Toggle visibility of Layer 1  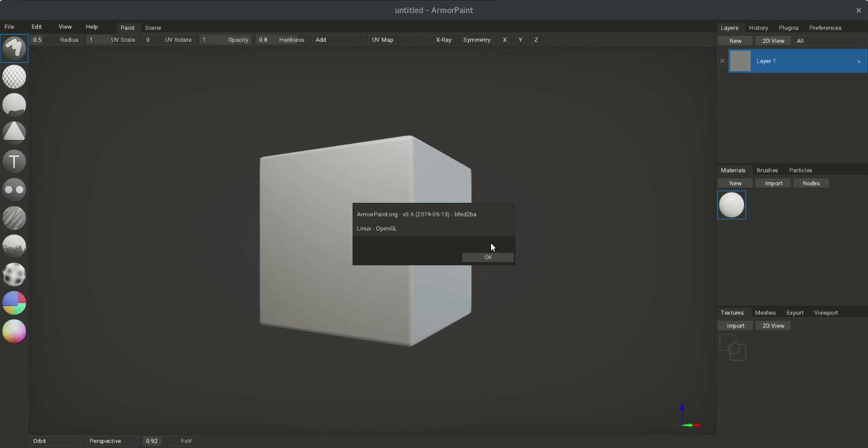pos(722,61)
